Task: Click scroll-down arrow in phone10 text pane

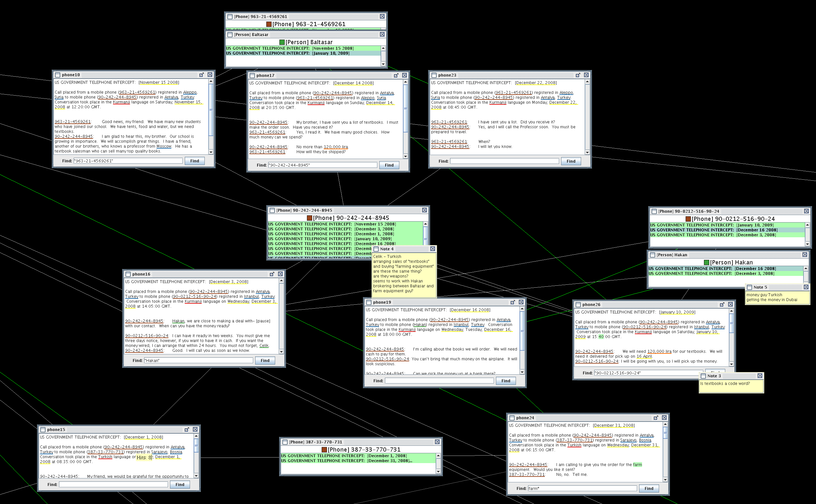Action: [x=211, y=152]
